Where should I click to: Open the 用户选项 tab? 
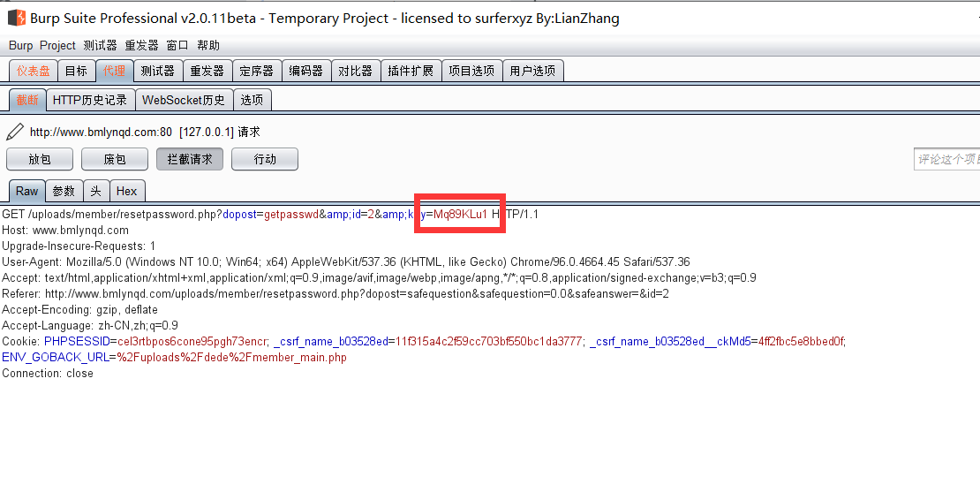tap(532, 71)
